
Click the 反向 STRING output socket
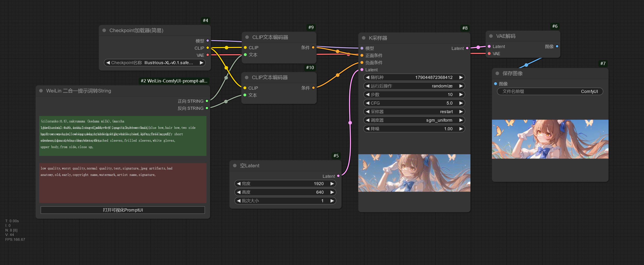tap(207, 108)
